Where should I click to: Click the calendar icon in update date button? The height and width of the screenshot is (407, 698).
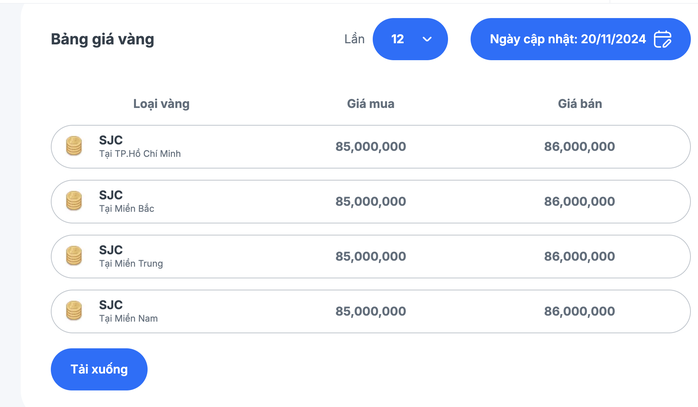click(662, 39)
